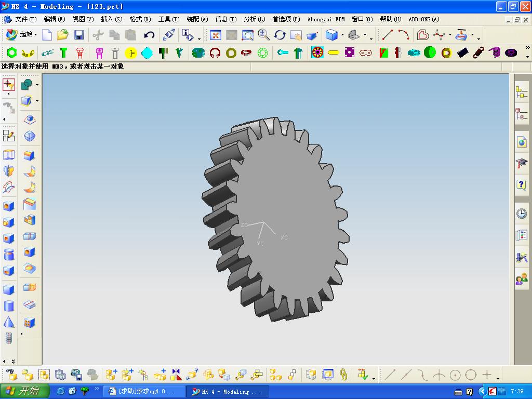Click the selection filter crosshair icon
This screenshot has width=532, height=399.
tap(9, 85)
